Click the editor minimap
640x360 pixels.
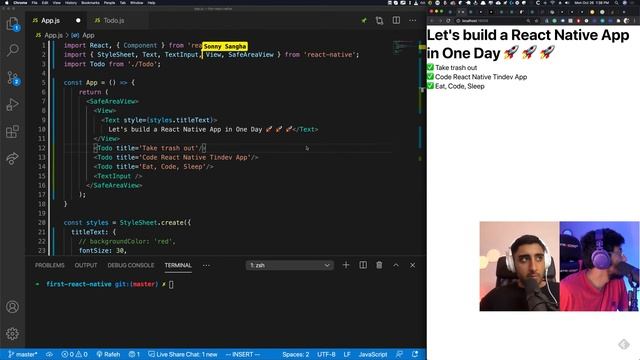pyautogui.click(x=404, y=47)
